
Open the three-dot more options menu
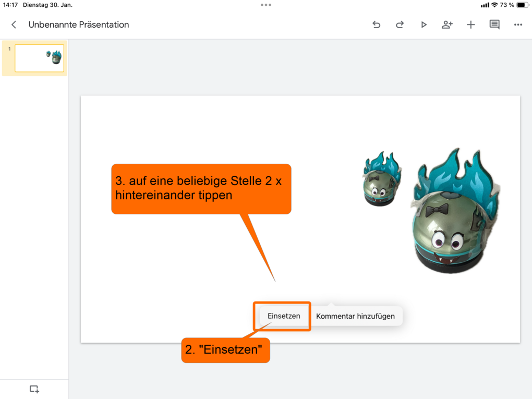518,25
